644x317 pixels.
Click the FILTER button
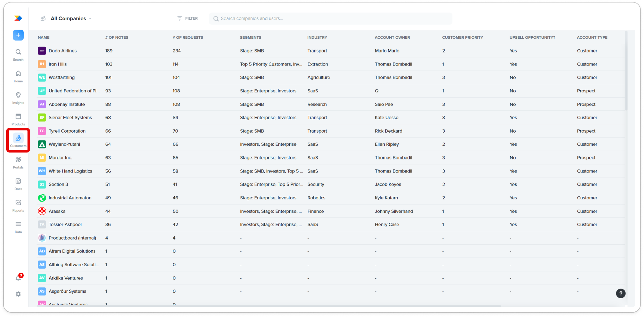coord(187,18)
